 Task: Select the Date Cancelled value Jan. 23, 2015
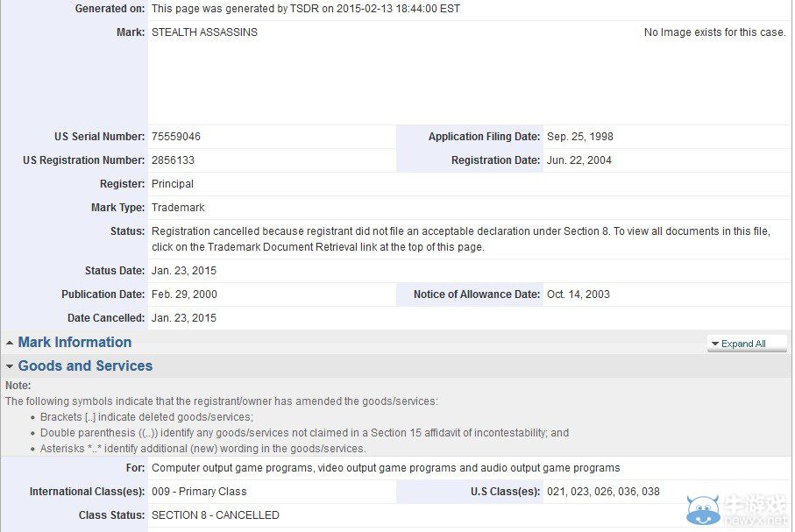click(184, 318)
